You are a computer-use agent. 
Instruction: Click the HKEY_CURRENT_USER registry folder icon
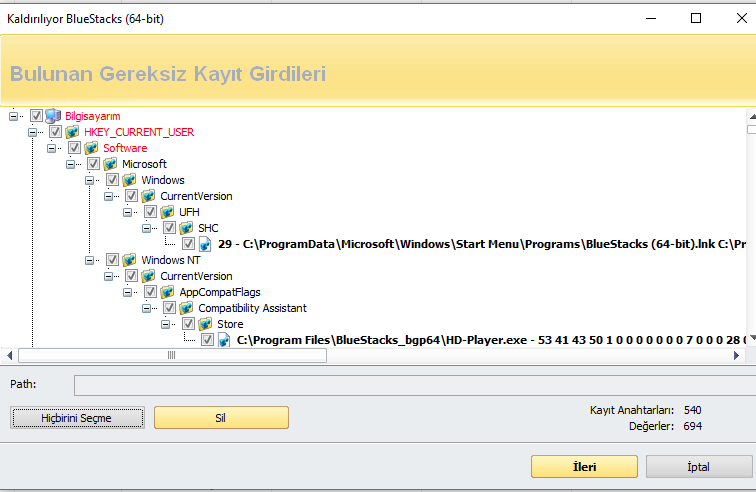(72, 132)
